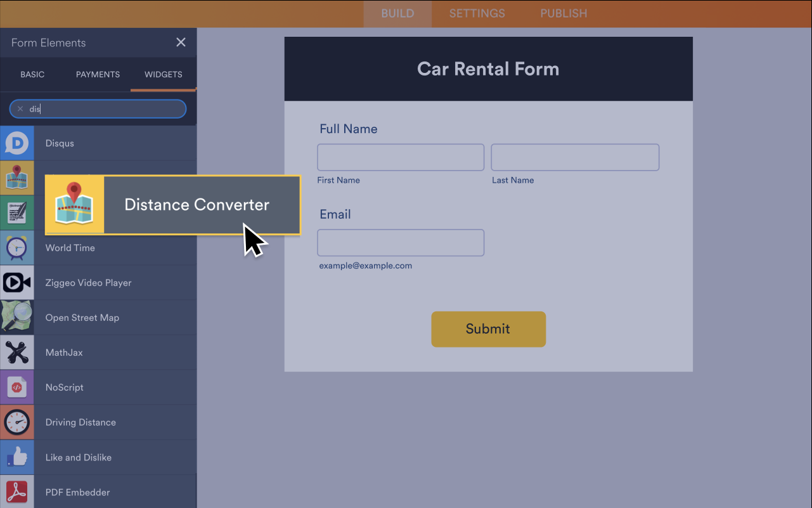Click the Email address input field

(x=400, y=242)
